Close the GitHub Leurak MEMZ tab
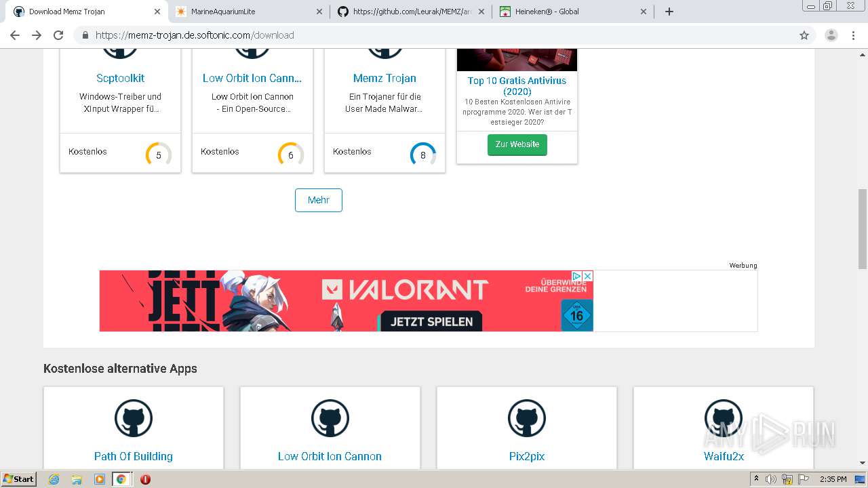The width and height of the screenshot is (868, 488). pos(481,12)
